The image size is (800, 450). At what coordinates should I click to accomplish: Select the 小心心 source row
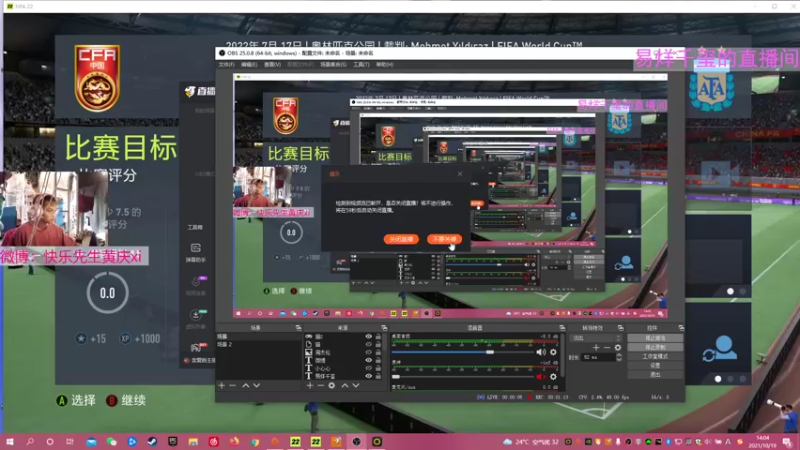[343, 368]
